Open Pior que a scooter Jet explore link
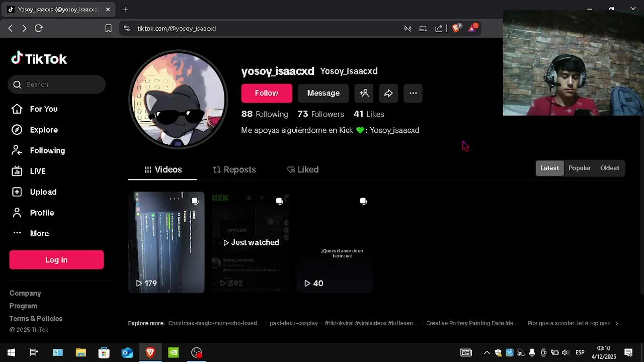644x362 pixels. [569, 323]
